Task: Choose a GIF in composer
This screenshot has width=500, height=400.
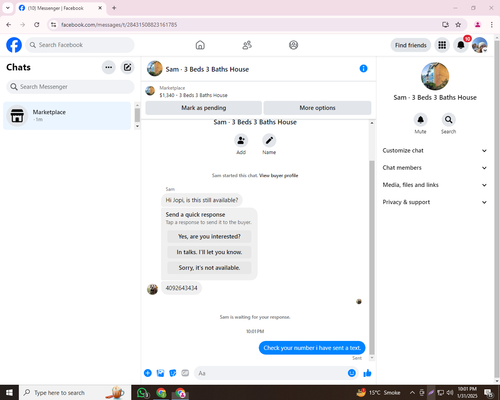Action: [x=185, y=373]
